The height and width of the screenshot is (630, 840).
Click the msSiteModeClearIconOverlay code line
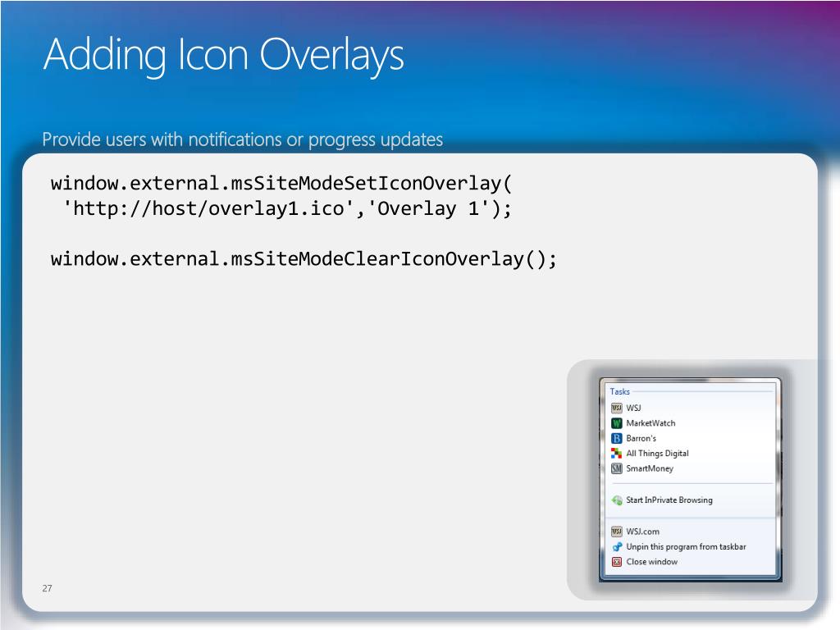[304, 259]
